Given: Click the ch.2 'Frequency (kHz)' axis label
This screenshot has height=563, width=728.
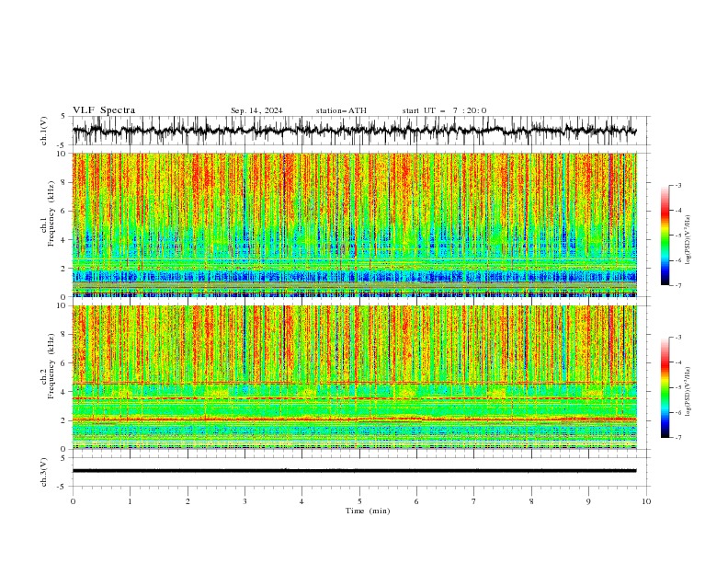Looking at the screenshot, I should [51, 366].
